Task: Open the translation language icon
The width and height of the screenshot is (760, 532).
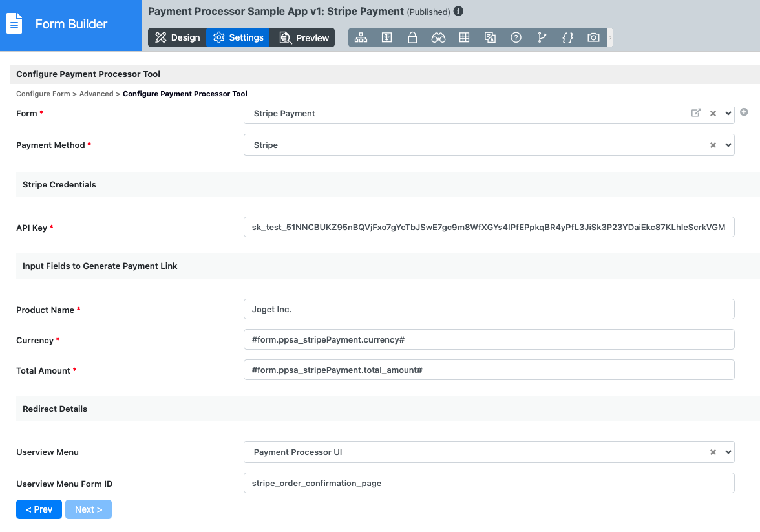Action: 490,37
